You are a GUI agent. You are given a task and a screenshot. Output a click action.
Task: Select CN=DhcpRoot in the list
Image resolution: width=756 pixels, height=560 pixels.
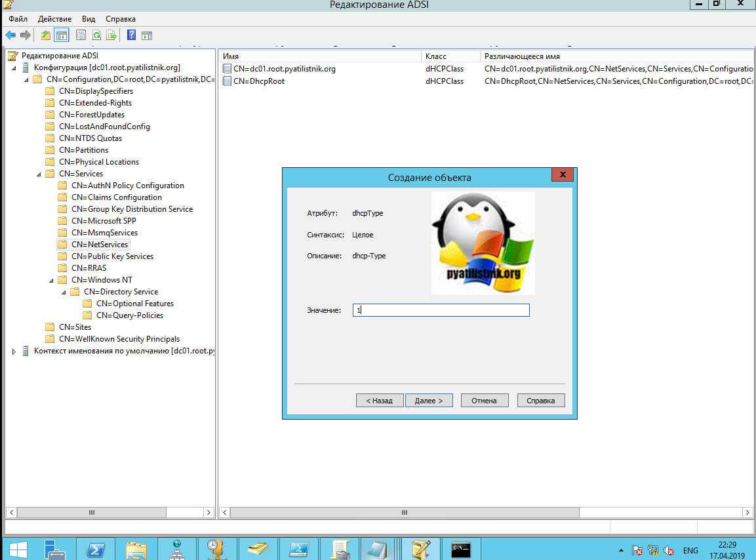(x=259, y=81)
